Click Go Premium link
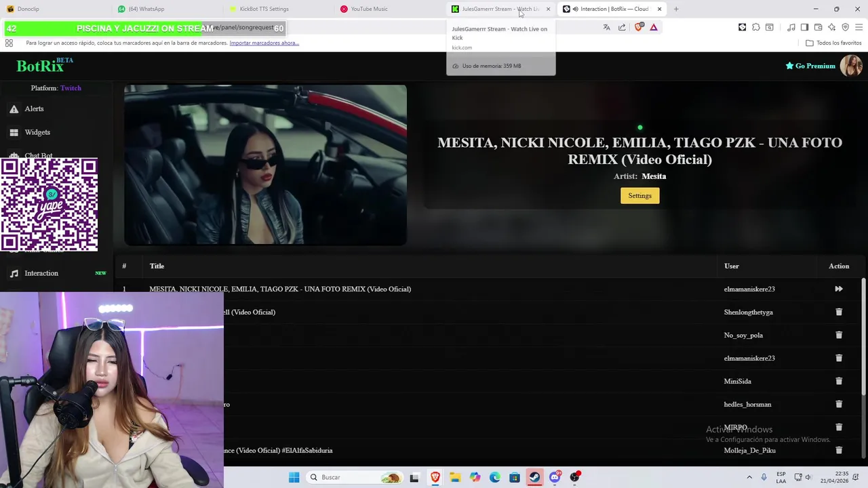This screenshot has height=488, width=868. [x=810, y=66]
